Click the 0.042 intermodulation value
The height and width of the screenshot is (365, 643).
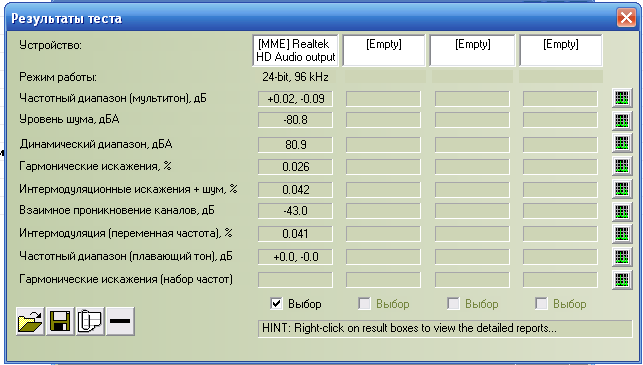pos(295,190)
